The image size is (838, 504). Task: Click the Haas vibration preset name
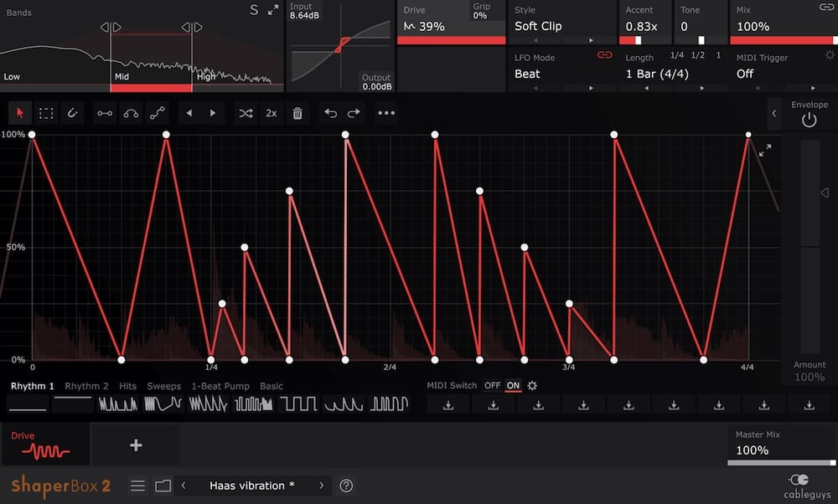[x=252, y=486]
